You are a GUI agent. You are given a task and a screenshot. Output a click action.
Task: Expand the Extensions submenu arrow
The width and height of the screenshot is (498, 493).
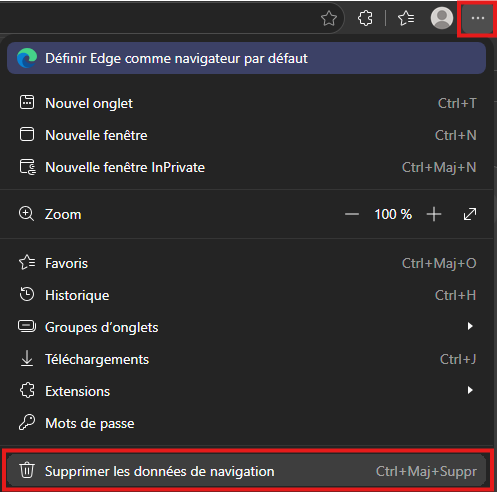(x=470, y=390)
